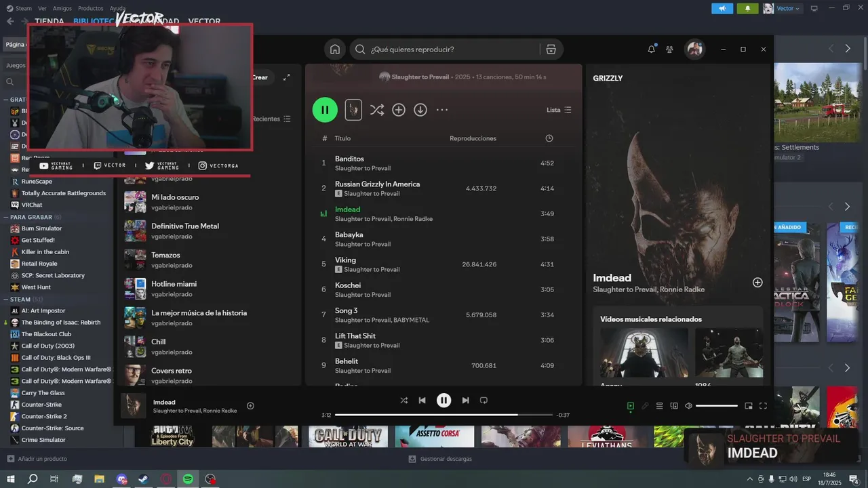Add album to library plus icon
Screen dimensions: 868x488
(399, 110)
